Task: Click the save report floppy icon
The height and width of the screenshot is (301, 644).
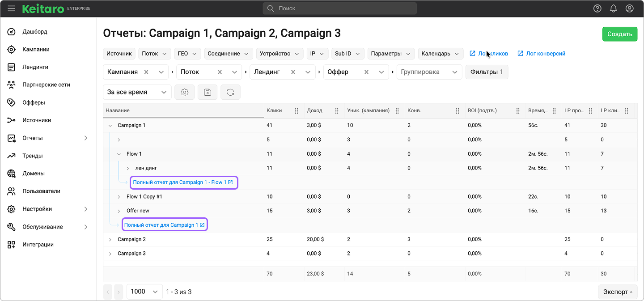Action: (208, 92)
